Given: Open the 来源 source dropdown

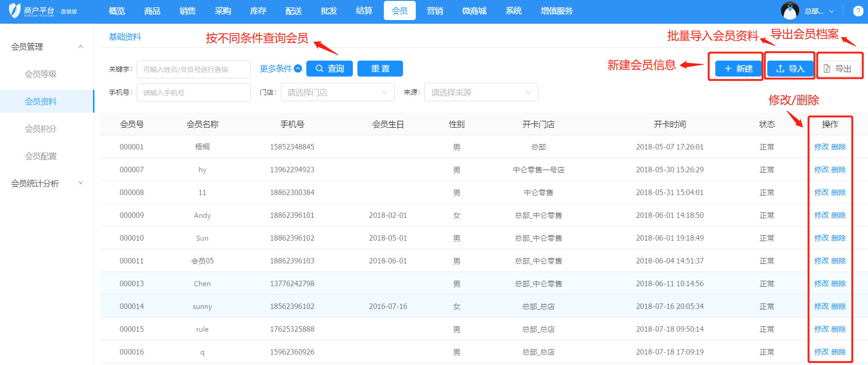Looking at the screenshot, I should pos(481,93).
